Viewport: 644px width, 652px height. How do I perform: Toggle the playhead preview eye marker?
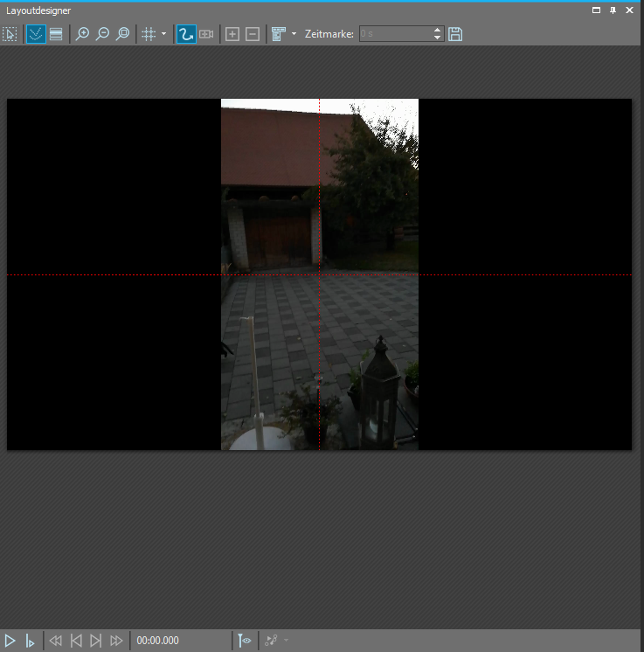point(245,641)
